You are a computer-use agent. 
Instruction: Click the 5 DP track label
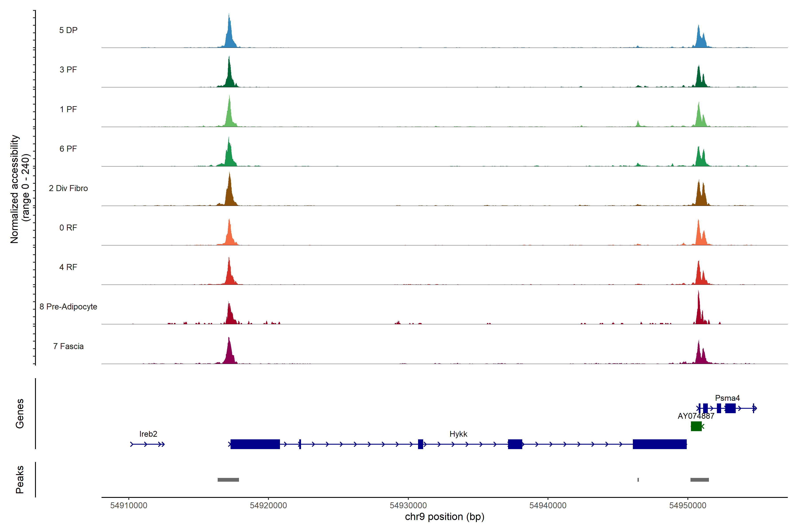(x=68, y=30)
